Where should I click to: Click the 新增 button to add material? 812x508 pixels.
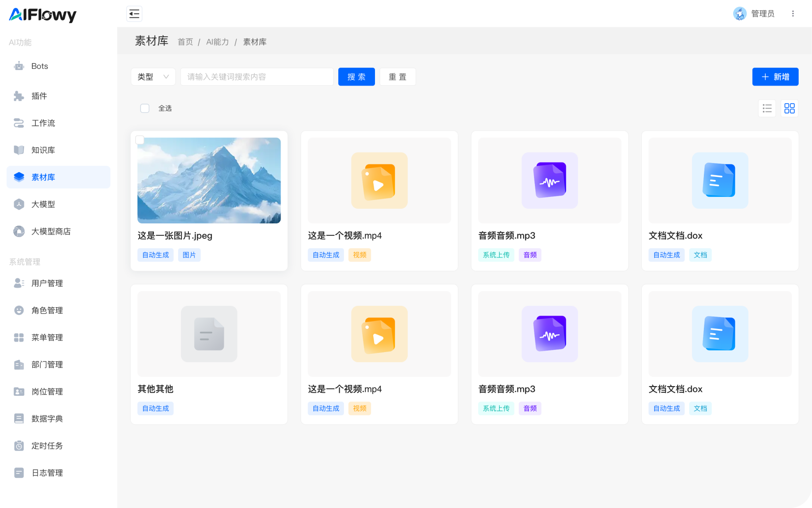coord(775,76)
